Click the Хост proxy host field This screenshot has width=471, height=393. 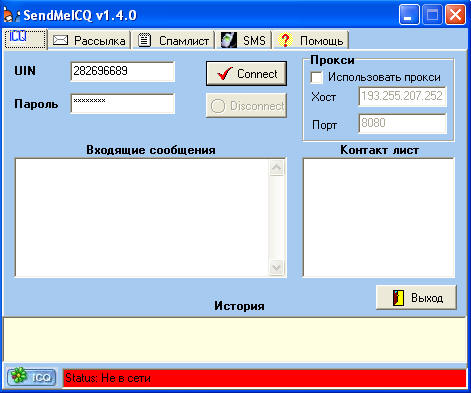(403, 97)
